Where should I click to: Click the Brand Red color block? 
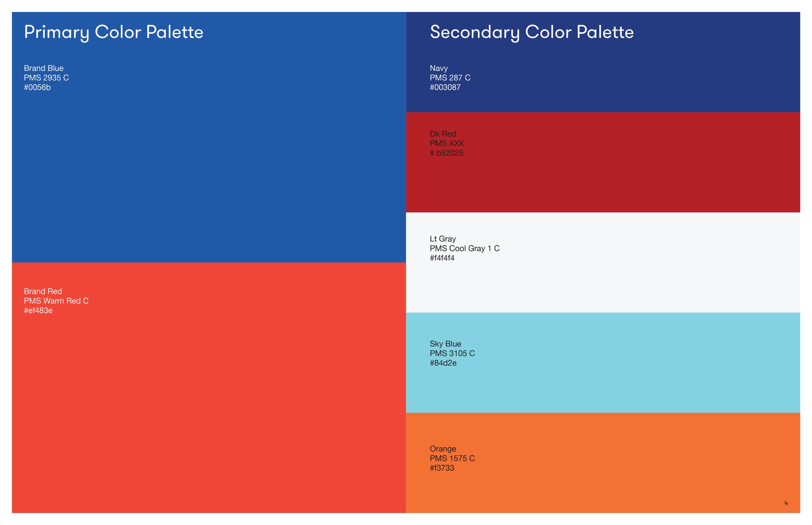tap(209, 388)
